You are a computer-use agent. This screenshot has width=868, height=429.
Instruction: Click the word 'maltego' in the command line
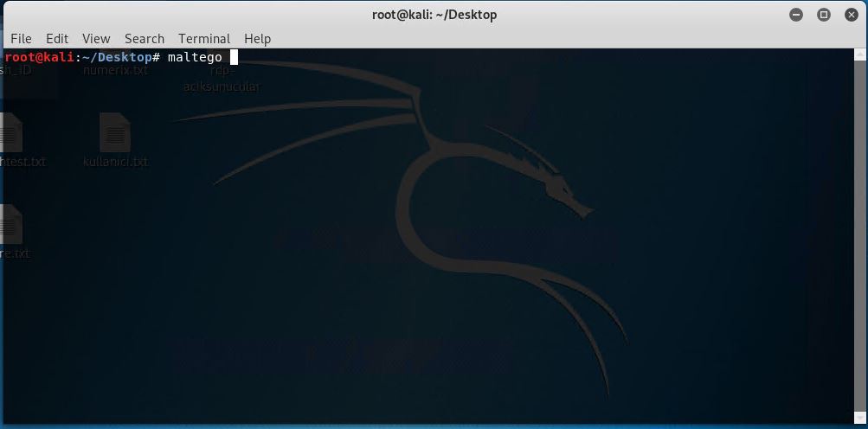(195, 58)
